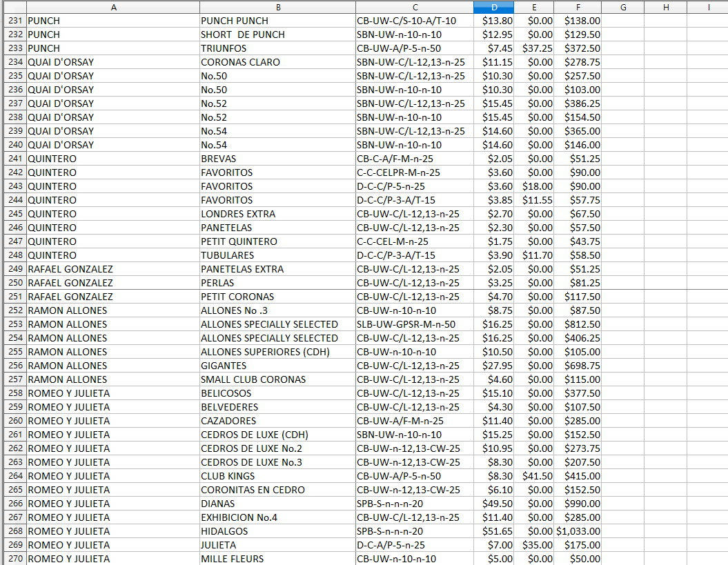The width and height of the screenshot is (728, 565).
Task: Click cell 'PANETELAS EXTRA'
Action: click(x=277, y=269)
